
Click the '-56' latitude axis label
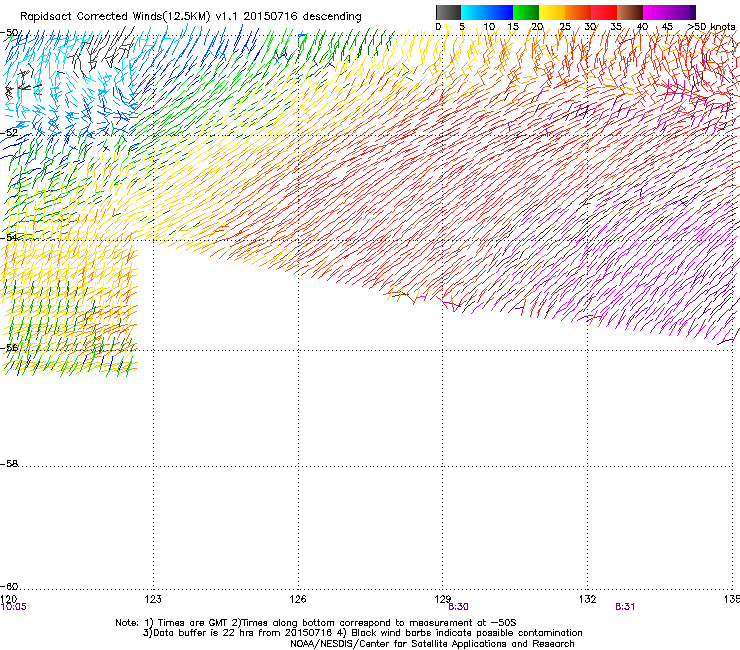pyautogui.click(x=9, y=348)
